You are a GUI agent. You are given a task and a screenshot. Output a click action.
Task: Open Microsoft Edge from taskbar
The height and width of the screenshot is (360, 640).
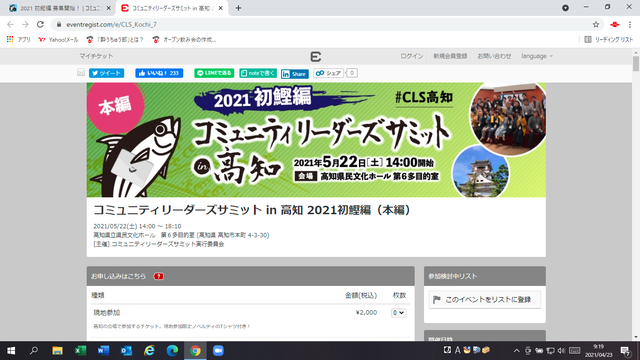pyautogui.click(x=172, y=351)
